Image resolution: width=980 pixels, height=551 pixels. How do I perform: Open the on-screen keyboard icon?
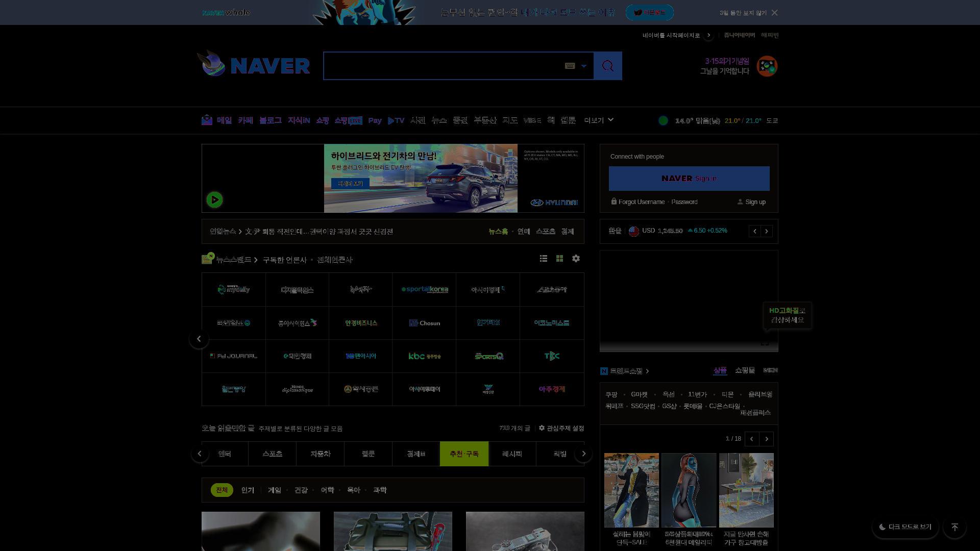point(570,66)
